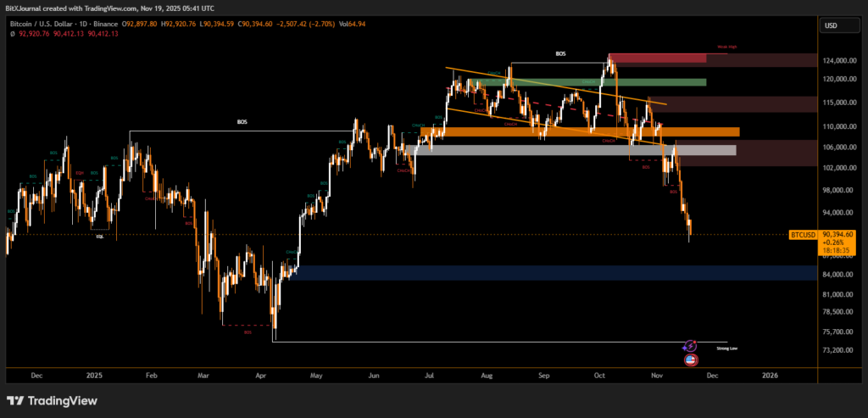The height and width of the screenshot is (418, 868).
Task: Click the US flag economic event icon
Action: pyautogui.click(x=690, y=359)
